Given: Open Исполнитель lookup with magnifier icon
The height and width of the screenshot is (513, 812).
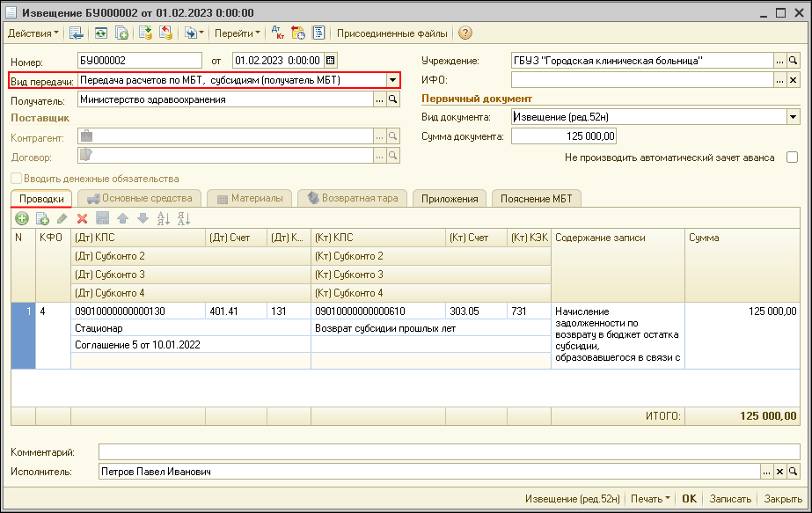Looking at the screenshot, I should tap(793, 472).
